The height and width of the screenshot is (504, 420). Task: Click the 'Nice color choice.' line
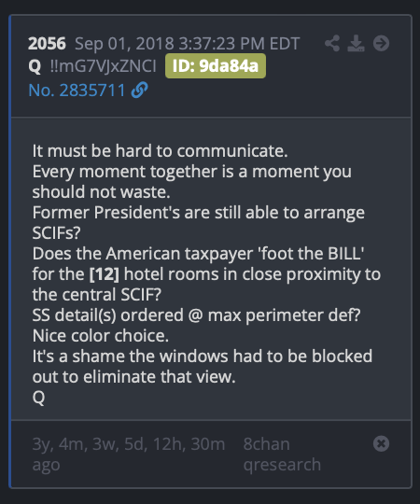pos(101,336)
